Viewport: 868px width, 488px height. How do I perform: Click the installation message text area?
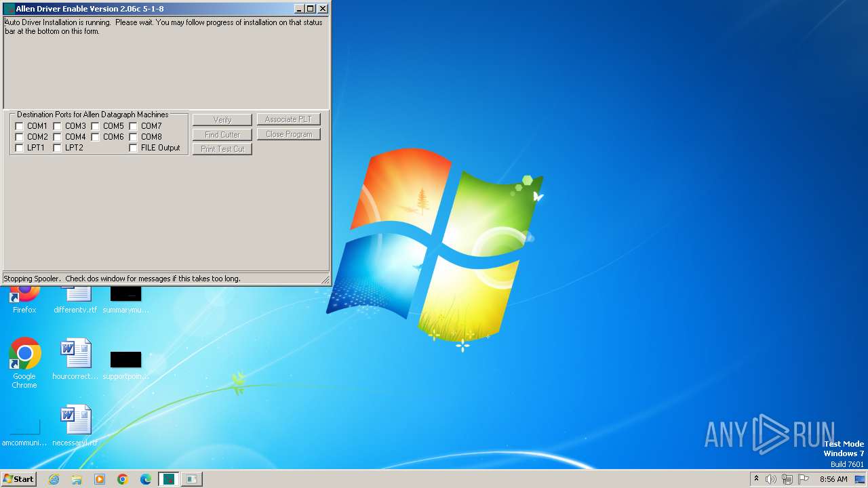(x=166, y=62)
